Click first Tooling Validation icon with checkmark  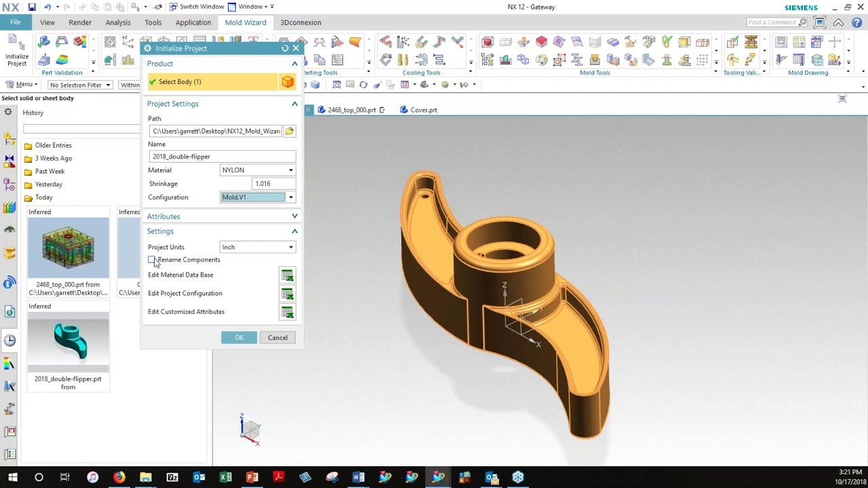732,43
